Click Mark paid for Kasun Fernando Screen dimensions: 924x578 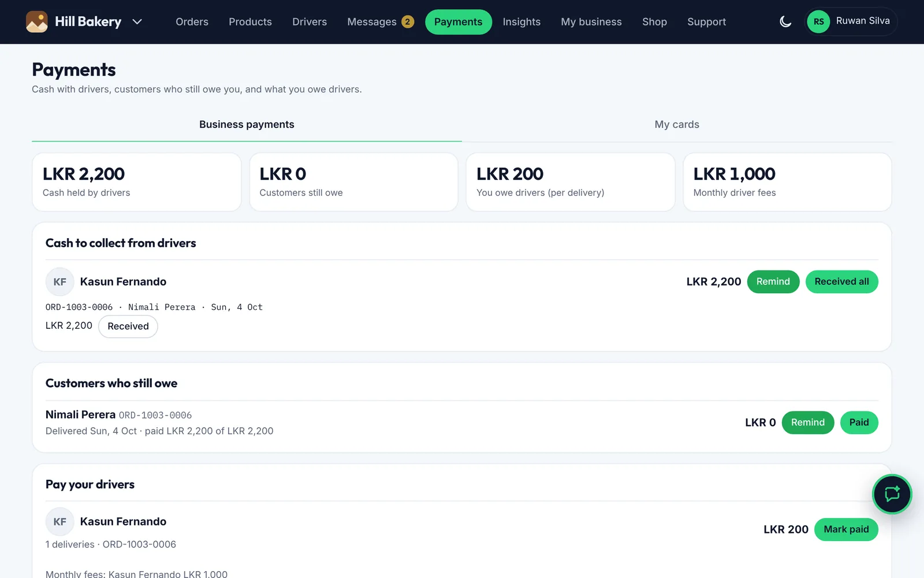[x=846, y=529]
